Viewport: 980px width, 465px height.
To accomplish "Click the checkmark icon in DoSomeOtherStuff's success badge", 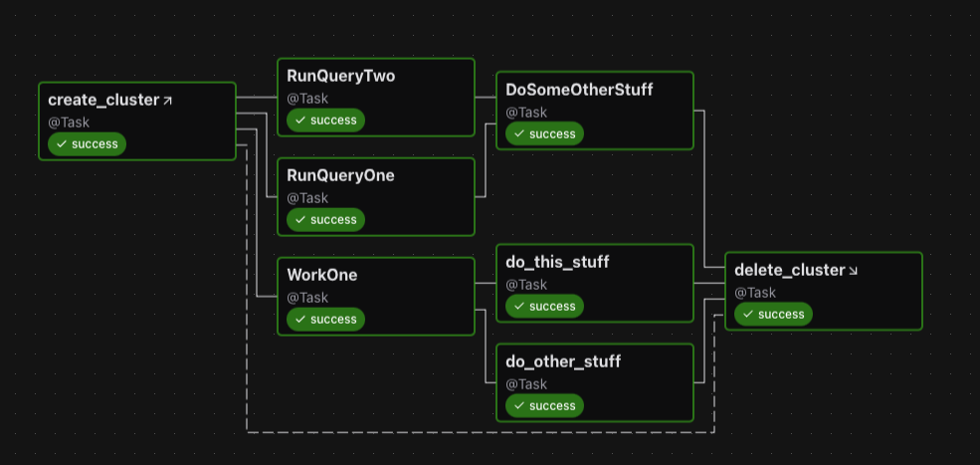I will [518, 134].
